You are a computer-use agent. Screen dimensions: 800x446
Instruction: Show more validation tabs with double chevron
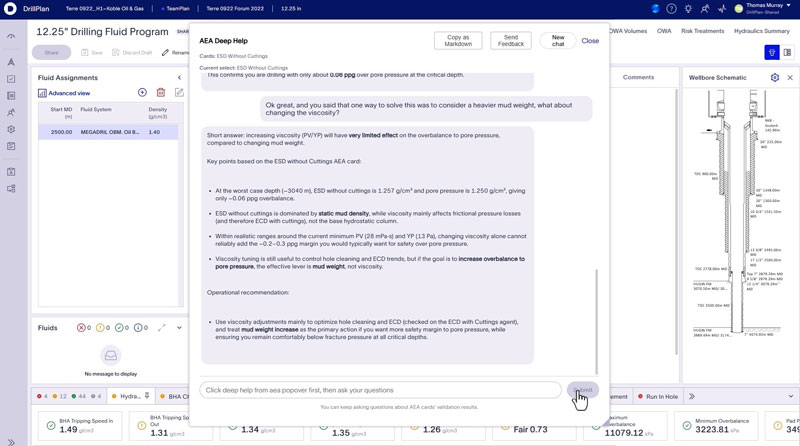click(x=692, y=397)
